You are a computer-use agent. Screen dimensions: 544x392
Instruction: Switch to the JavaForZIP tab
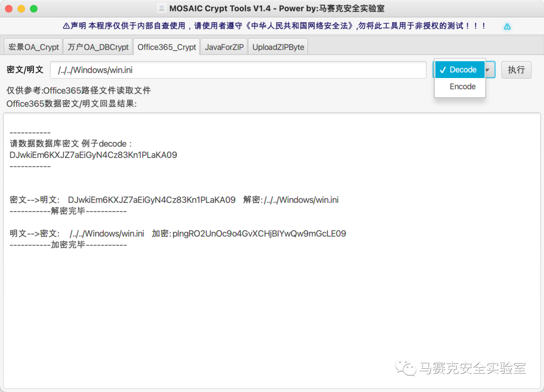[224, 47]
